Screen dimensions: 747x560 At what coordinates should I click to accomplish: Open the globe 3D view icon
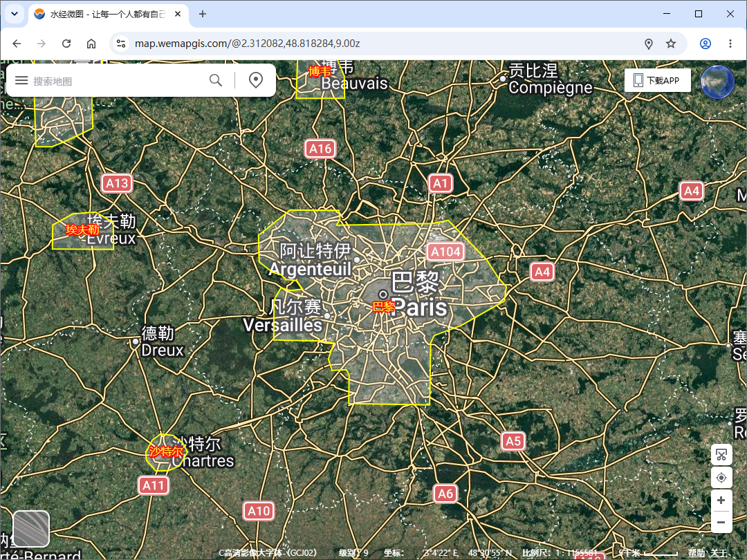[717, 82]
